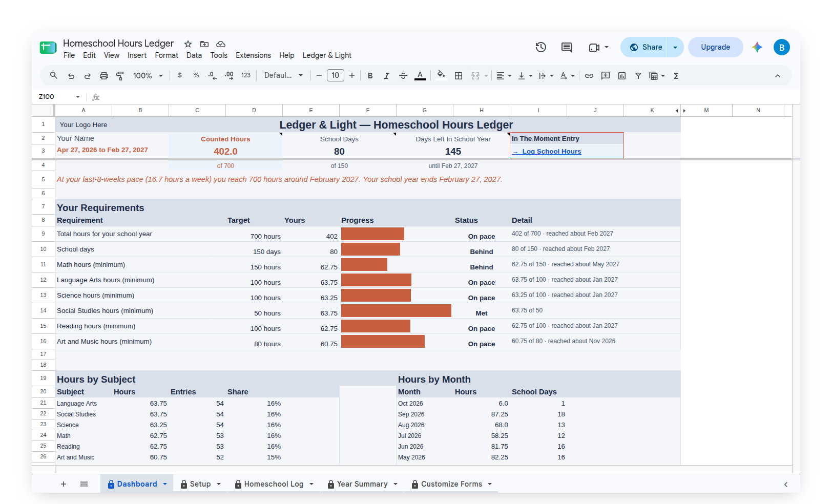The height and width of the screenshot is (504, 832).
Task: Open comments panel icon
Action: 567,47
